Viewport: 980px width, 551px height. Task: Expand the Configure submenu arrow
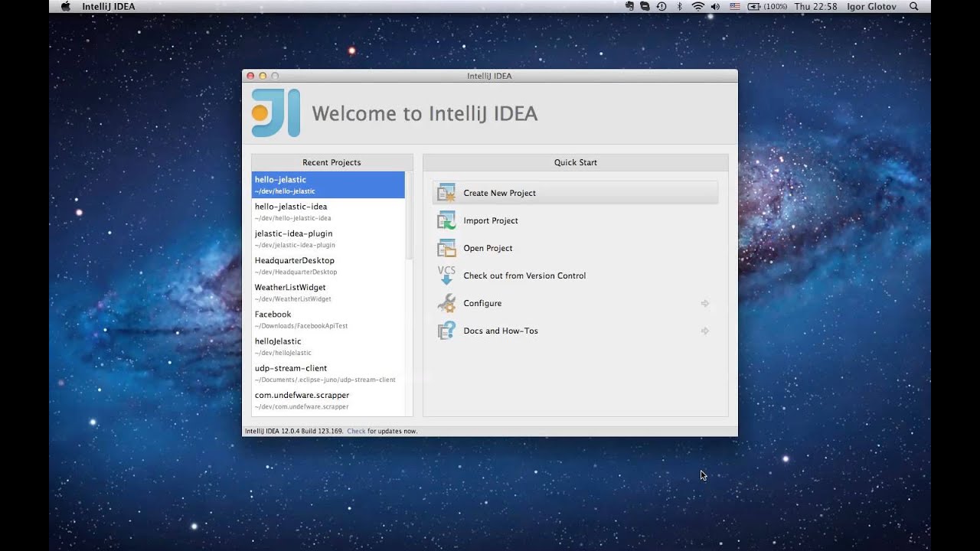pos(705,303)
